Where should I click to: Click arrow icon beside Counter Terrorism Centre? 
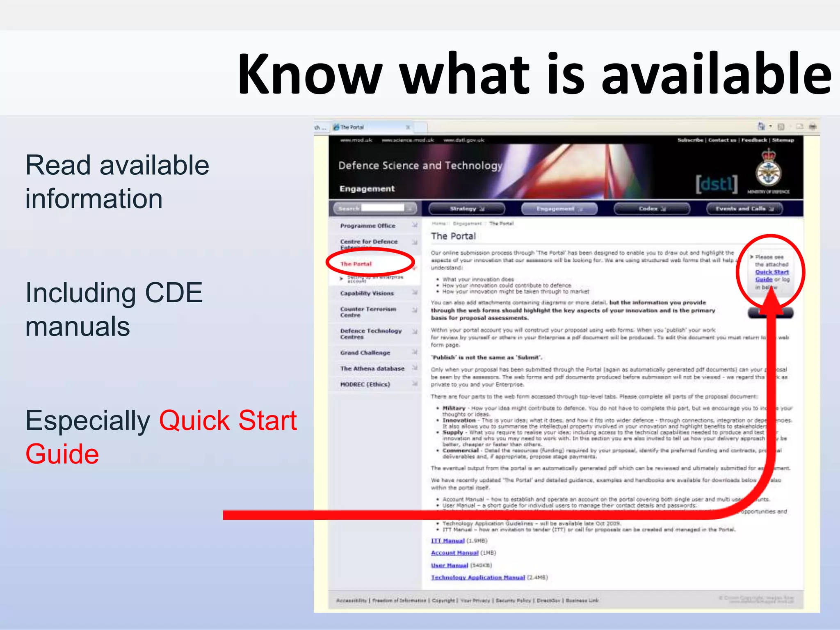click(415, 310)
